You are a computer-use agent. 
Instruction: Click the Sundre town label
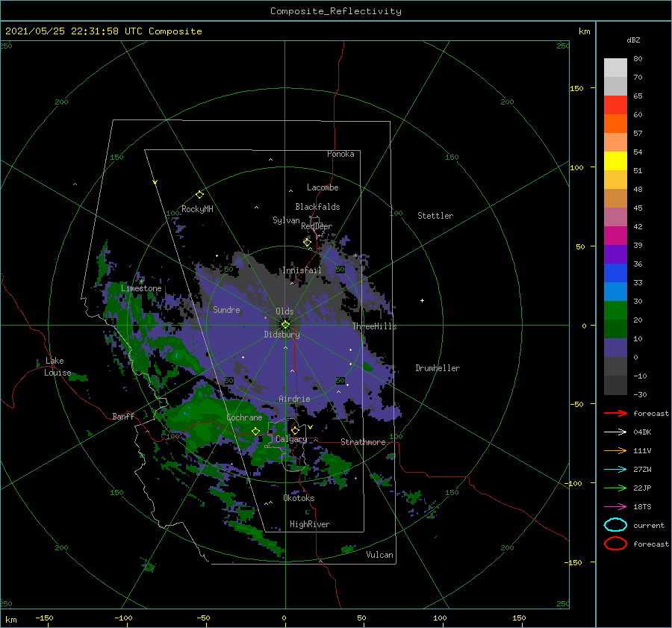[x=226, y=309]
